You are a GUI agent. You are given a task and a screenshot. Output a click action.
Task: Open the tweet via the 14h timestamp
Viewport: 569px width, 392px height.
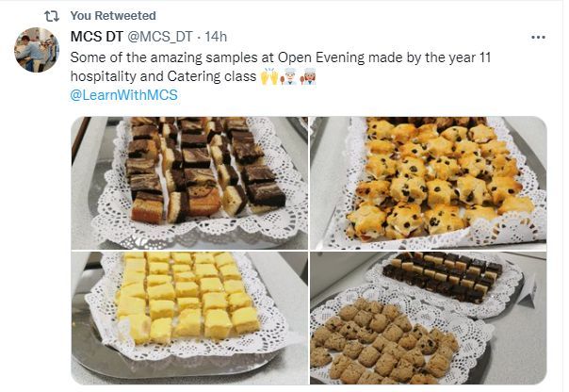[x=216, y=37]
